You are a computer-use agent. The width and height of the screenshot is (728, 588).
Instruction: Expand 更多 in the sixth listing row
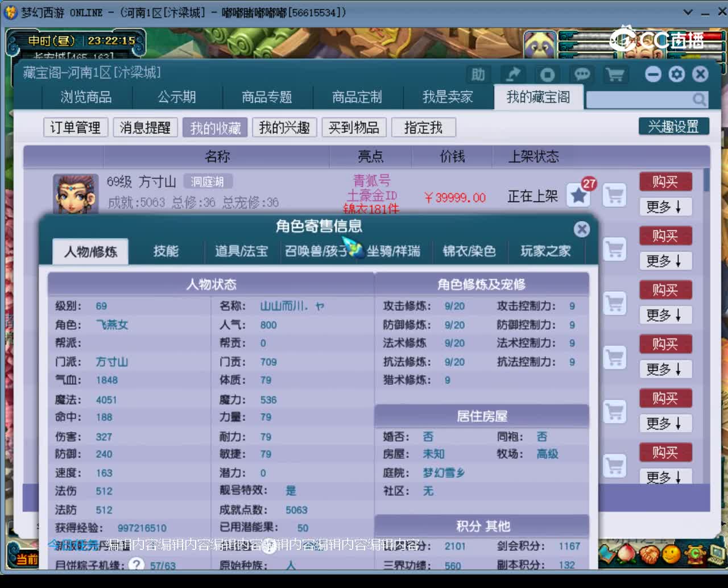point(665,477)
